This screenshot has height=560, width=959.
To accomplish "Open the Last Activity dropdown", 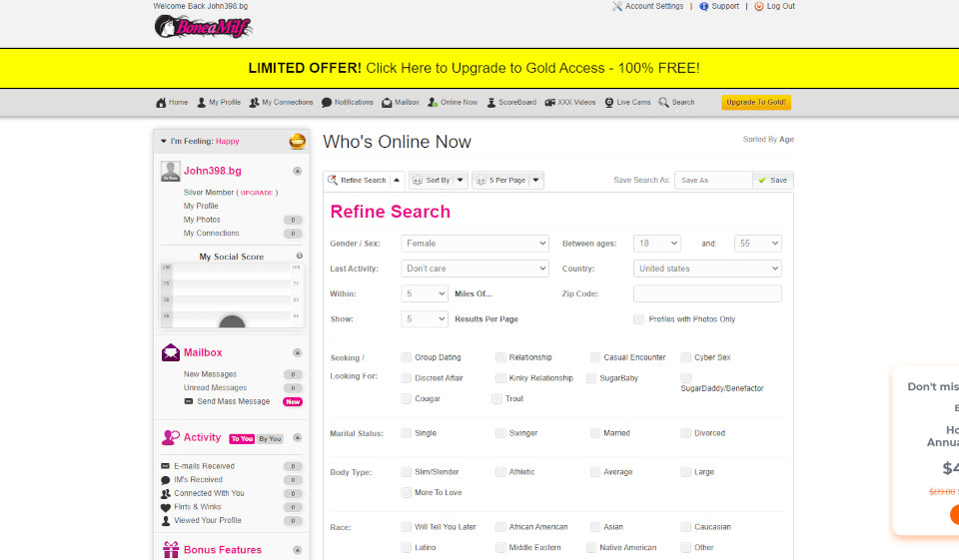I will [475, 269].
